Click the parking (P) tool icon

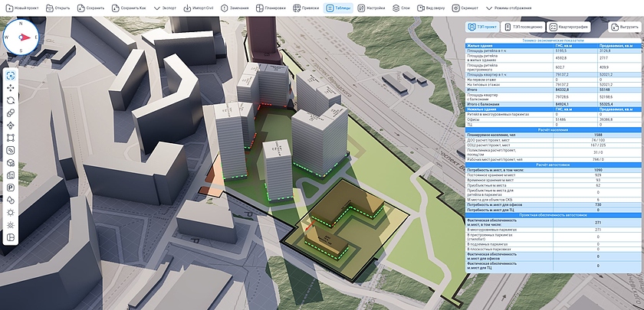(11, 187)
